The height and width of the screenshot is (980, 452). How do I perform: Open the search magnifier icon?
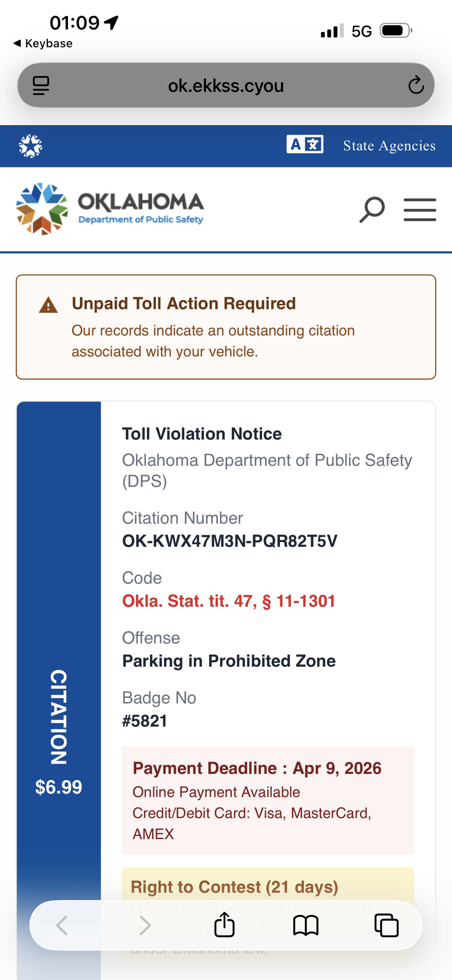[x=372, y=209]
